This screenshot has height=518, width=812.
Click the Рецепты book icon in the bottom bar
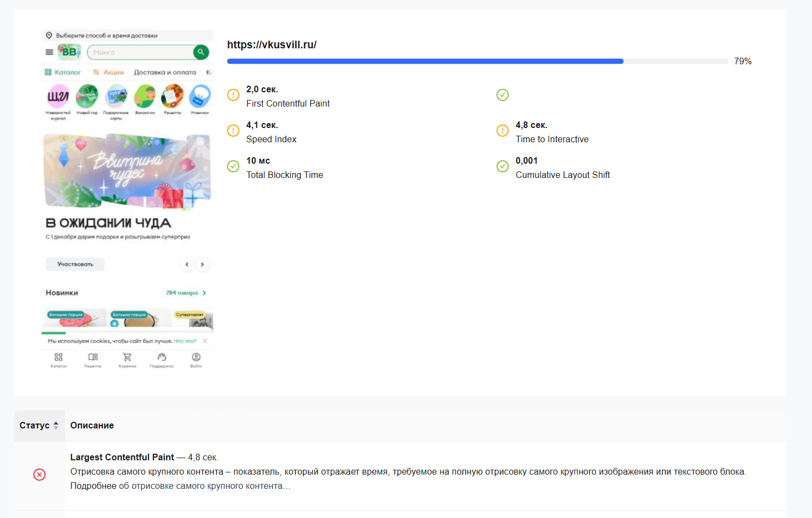tap(93, 357)
